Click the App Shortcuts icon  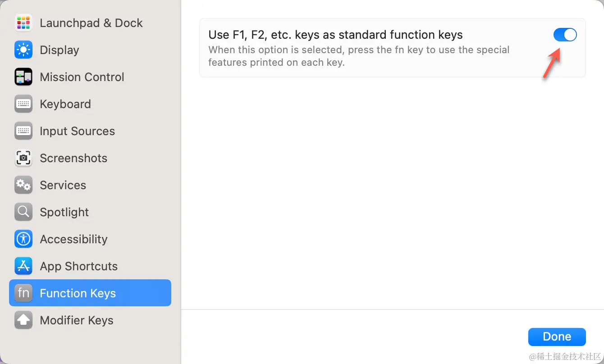pyautogui.click(x=23, y=266)
